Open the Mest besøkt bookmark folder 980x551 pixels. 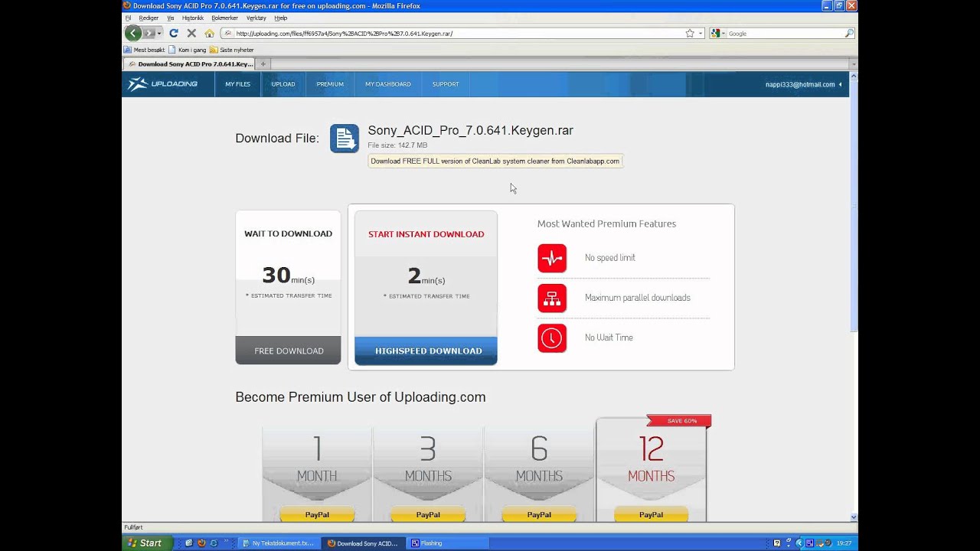pyautogui.click(x=145, y=50)
